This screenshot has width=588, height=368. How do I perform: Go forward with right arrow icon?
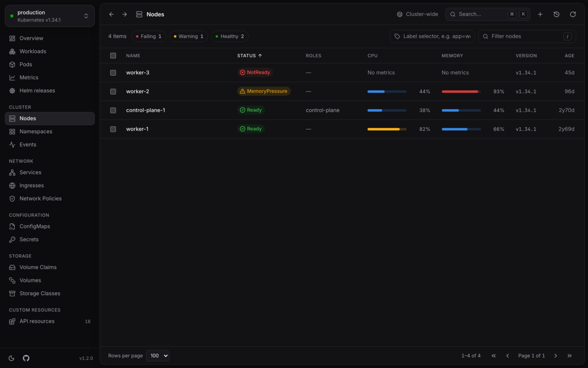125,14
